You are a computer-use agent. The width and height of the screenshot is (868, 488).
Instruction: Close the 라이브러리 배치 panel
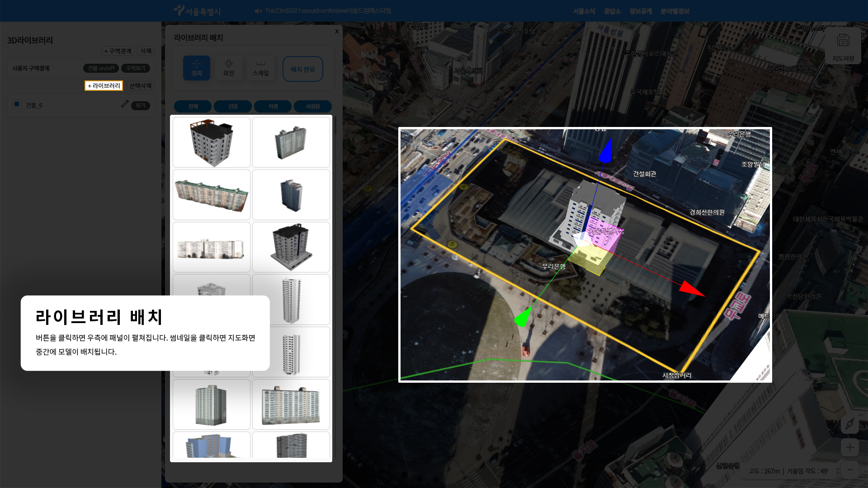(337, 31)
